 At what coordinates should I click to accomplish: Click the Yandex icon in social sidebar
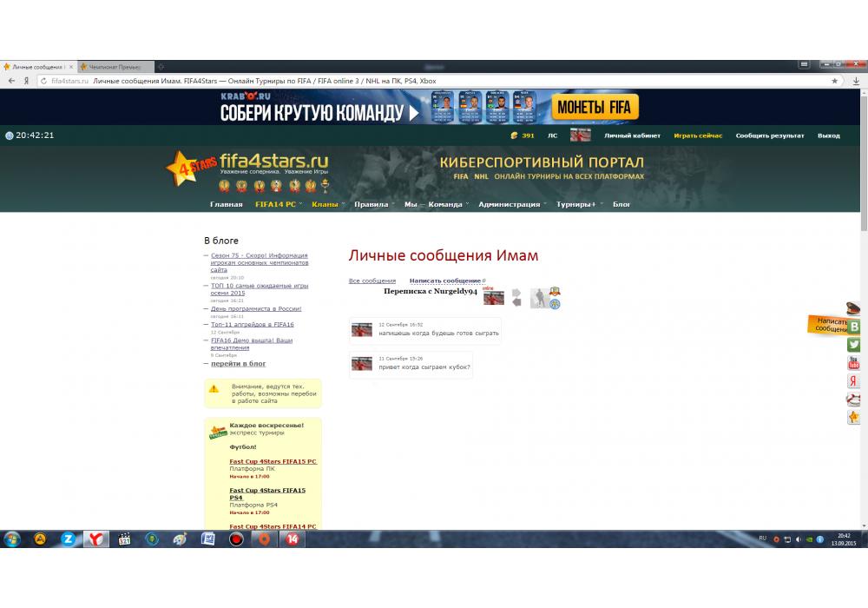point(854,381)
